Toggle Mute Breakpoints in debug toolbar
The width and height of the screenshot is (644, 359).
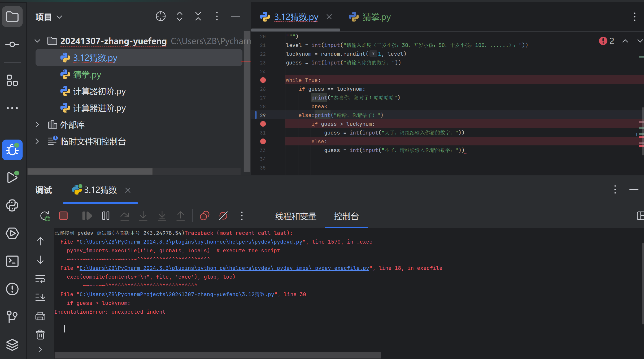[x=223, y=216]
